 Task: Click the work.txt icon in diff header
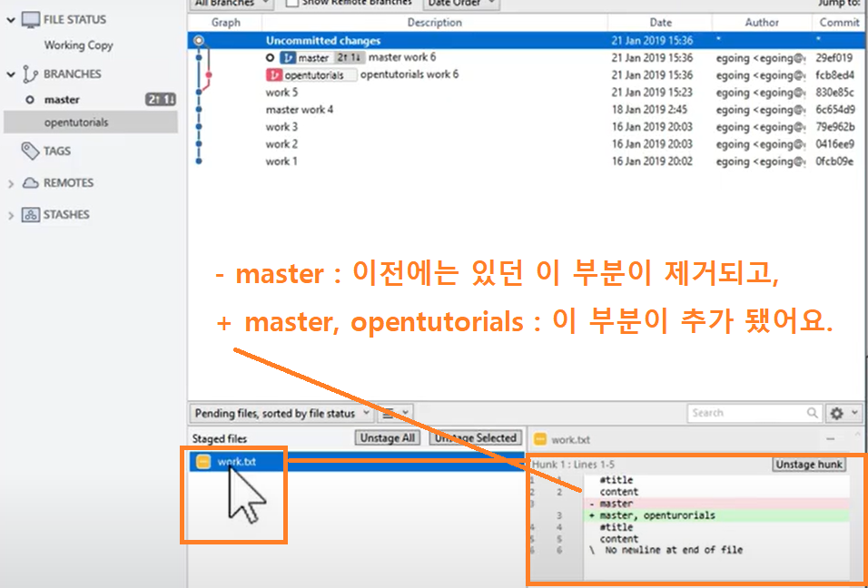pyautogui.click(x=539, y=440)
